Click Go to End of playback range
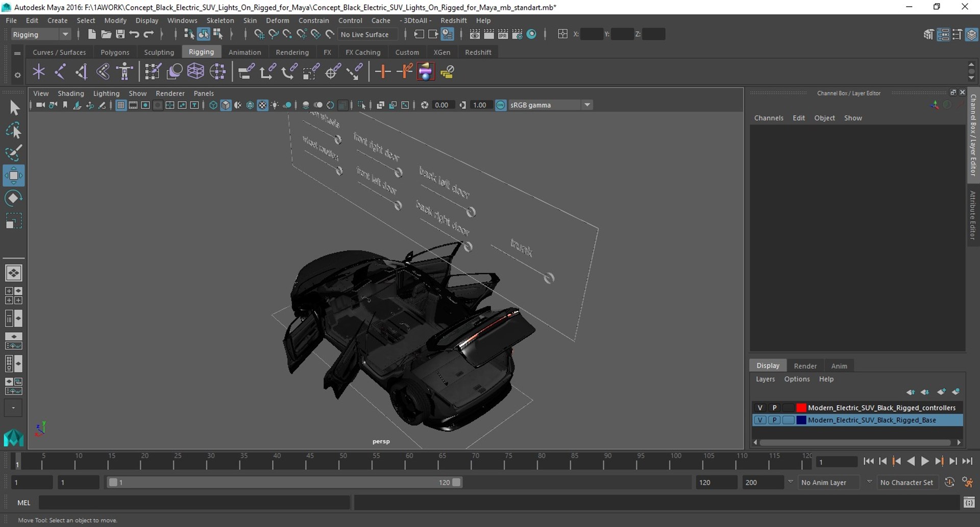 coord(967,461)
